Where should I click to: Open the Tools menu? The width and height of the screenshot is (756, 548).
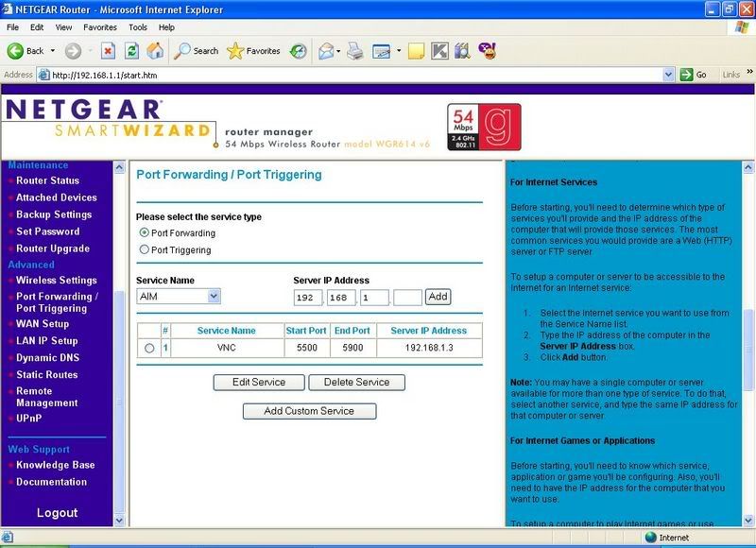pyautogui.click(x=138, y=27)
